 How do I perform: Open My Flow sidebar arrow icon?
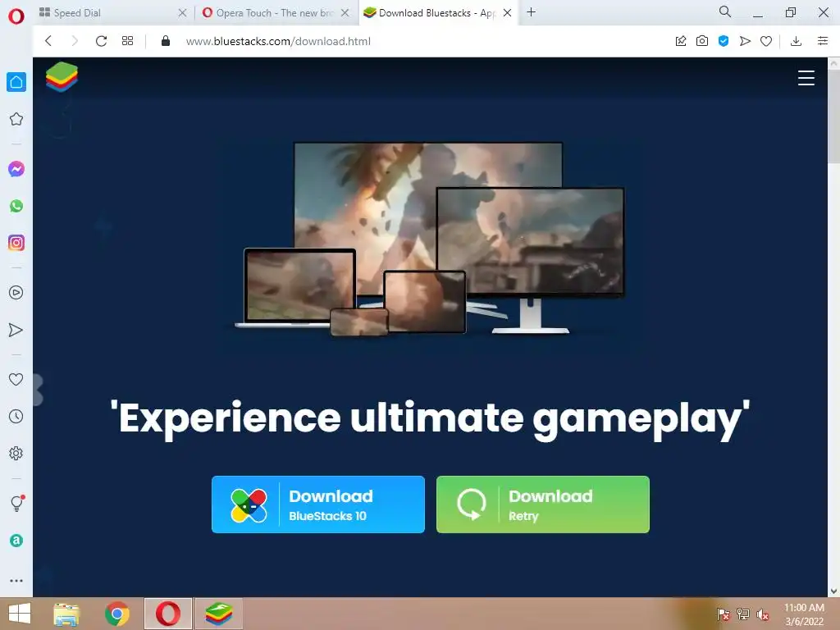[x=16, y=330]
